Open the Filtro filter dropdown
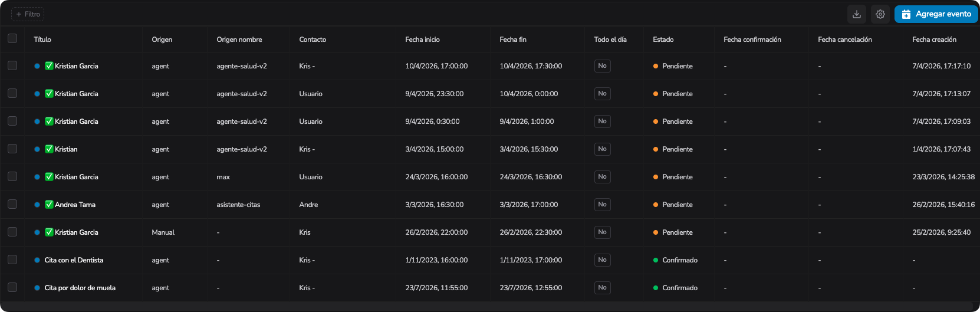 click(x=28, y=14)
